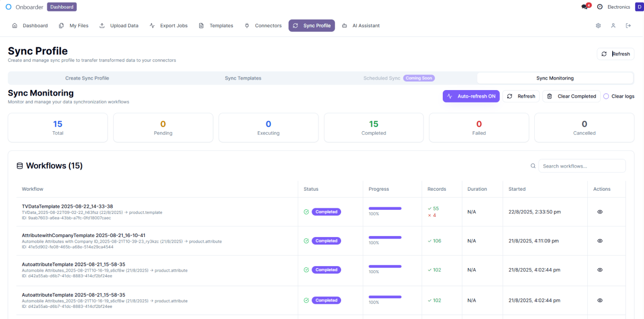The image size is (644, 319).
Task: Click the chat notifications icon with red badge
Action: tap(585, 7)
